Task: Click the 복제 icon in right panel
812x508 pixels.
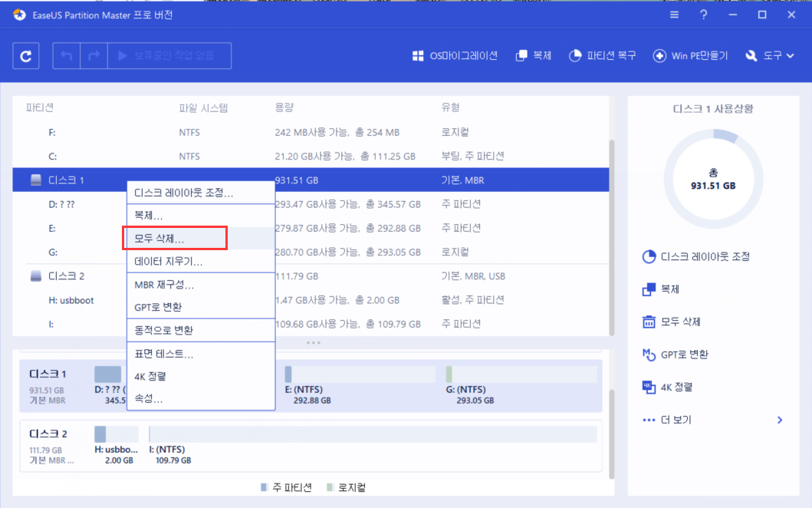Action: click(x=649, y=289)
